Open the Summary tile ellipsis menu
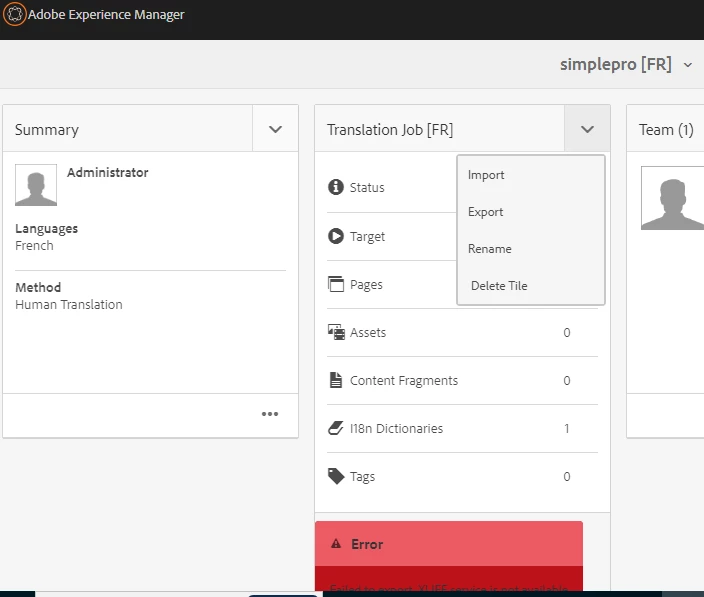 click(270, 413)
